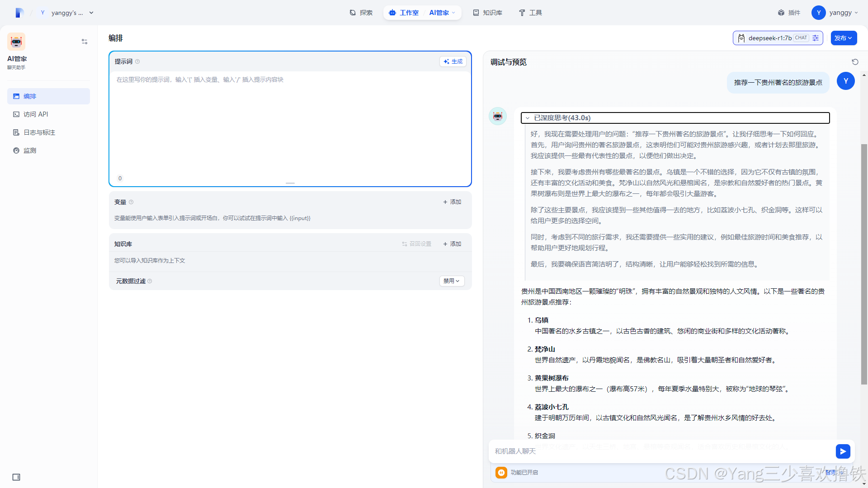Send the chat message with arrow button

point(843,451)
